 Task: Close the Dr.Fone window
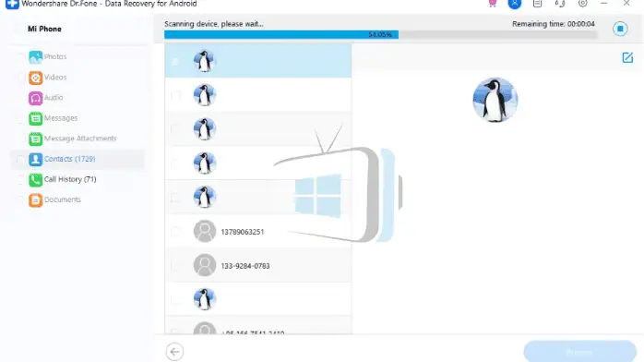pyautogui.click(x=626, y=4)
